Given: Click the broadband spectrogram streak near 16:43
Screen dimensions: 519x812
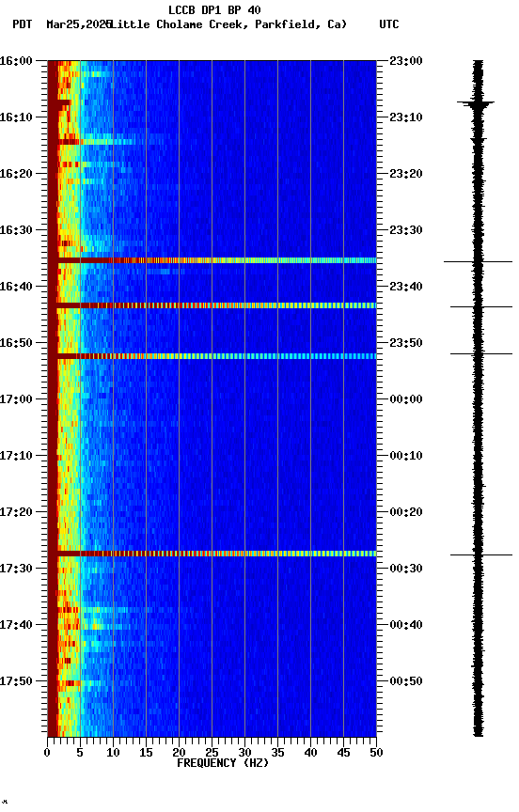Looking at the screenshot, I should point(212,305).
